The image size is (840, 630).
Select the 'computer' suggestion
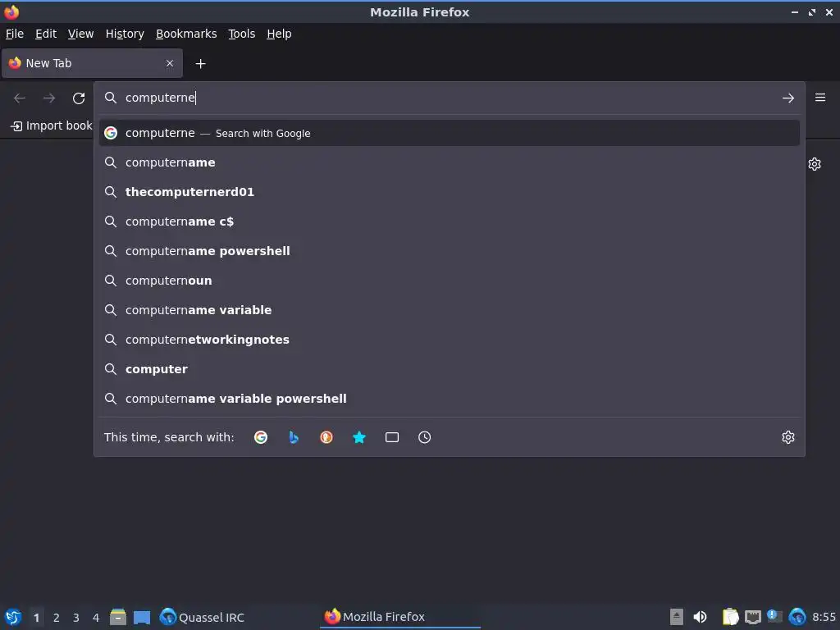(x=449, y=368)
